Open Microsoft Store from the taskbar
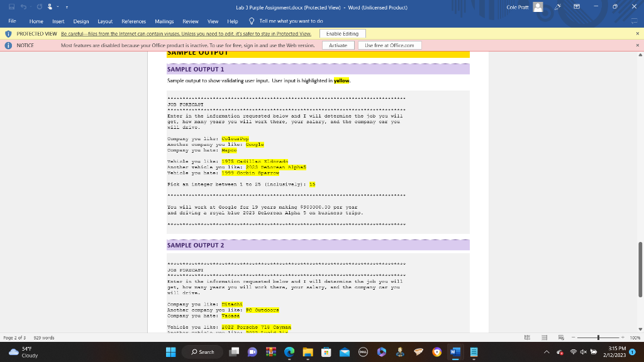Viewport: 644px width, 362px height. (326, 352)
